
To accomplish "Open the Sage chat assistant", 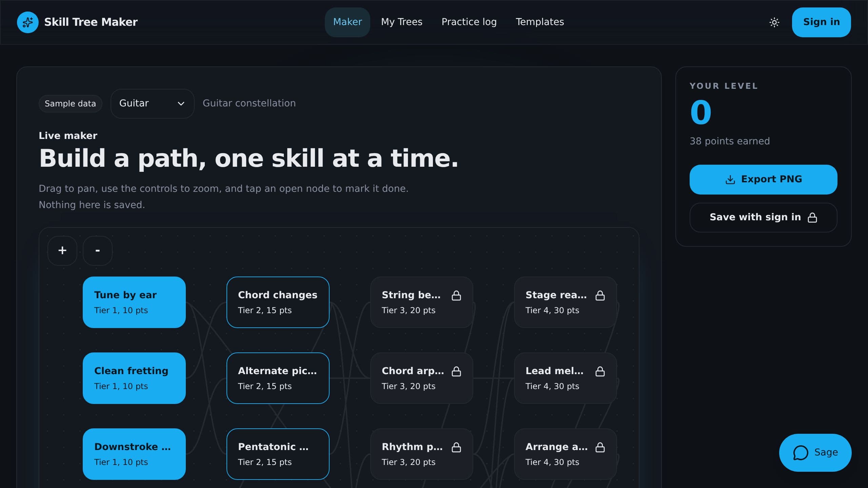I will click(x=815, y=452).
